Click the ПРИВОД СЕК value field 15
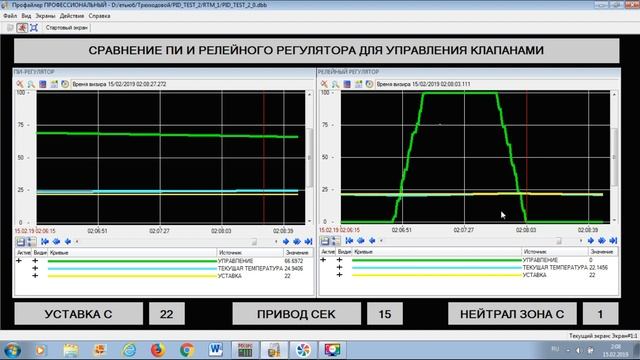 click(x=384, y=314)
